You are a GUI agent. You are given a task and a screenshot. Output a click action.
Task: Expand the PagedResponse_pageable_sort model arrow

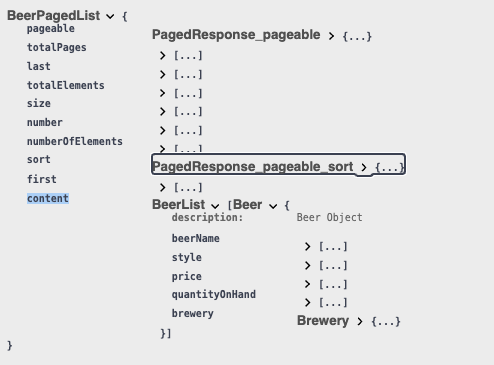(x=364, y=167)
